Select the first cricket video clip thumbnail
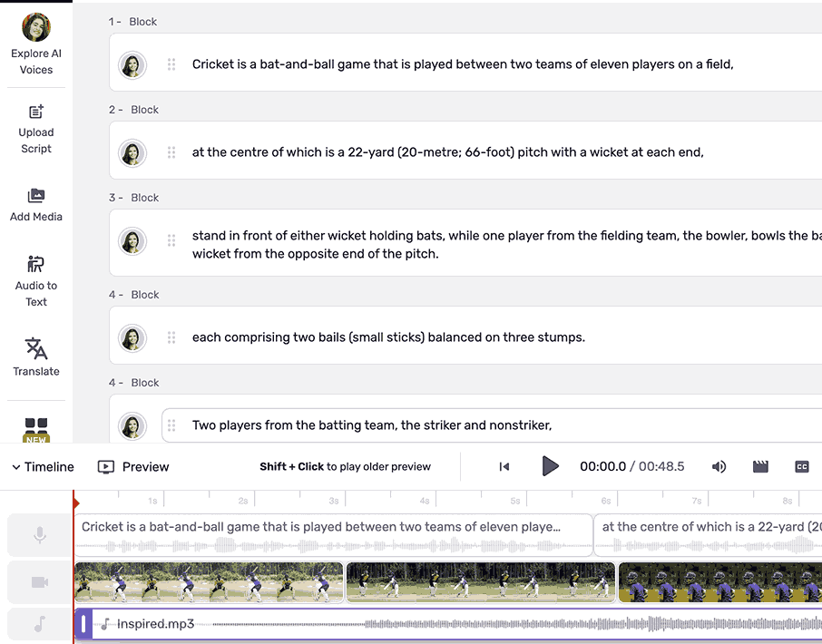Image resolution: width=822 pixels, height=644 pixels. (209, 582)
